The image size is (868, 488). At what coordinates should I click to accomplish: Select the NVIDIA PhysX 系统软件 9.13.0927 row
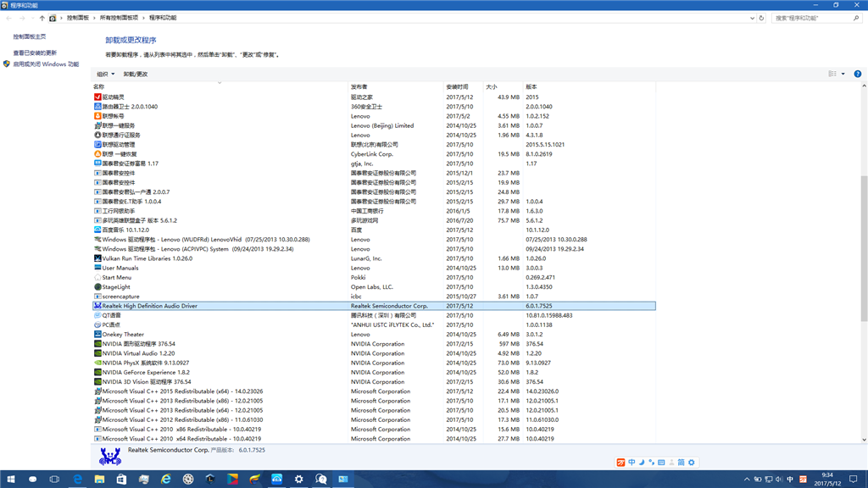tap(374, 363)
